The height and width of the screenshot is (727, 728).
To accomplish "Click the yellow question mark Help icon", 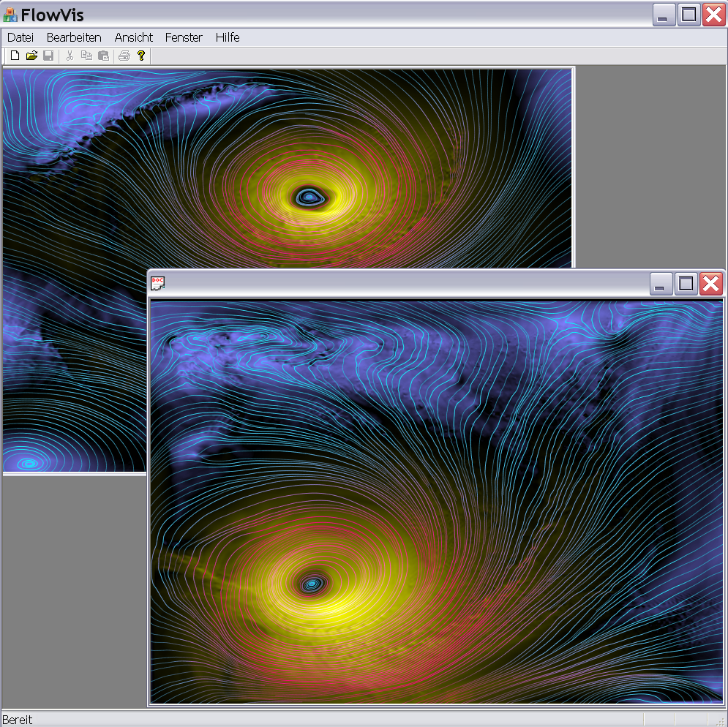I will [141, 56].
